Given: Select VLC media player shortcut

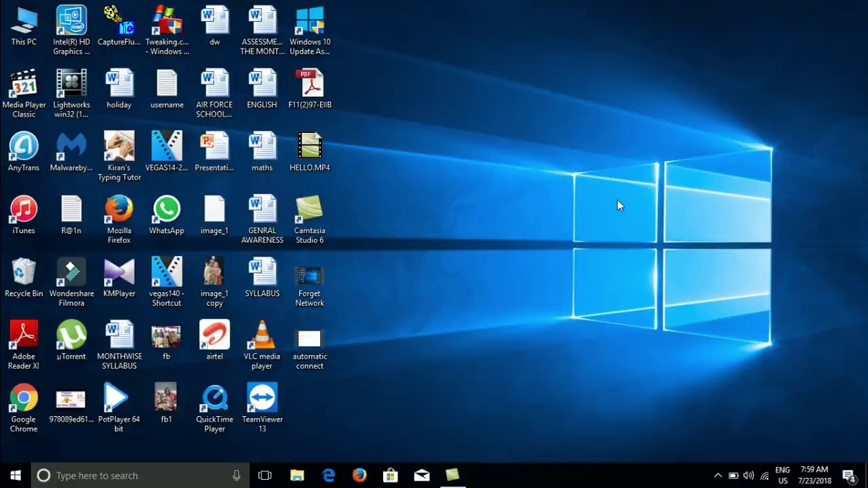Looking at the screenshot, I should pyautogui.click(x=262, y=346).
